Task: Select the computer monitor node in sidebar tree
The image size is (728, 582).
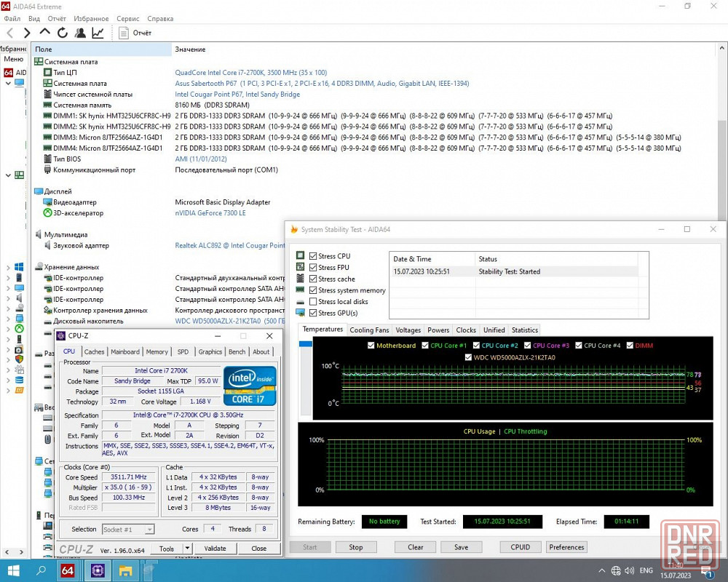Action: coord(19,83)
